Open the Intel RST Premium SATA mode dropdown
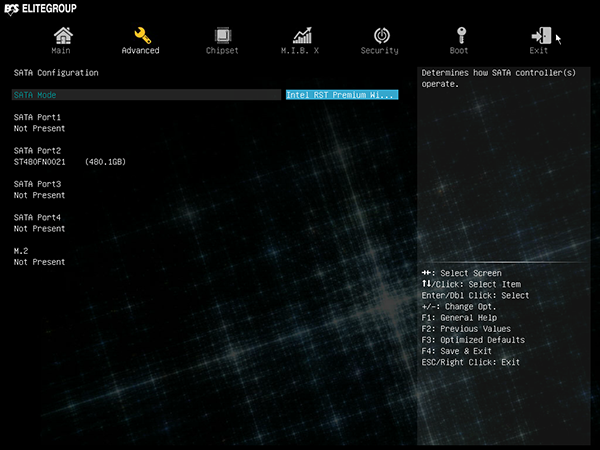 coord(342,95)
